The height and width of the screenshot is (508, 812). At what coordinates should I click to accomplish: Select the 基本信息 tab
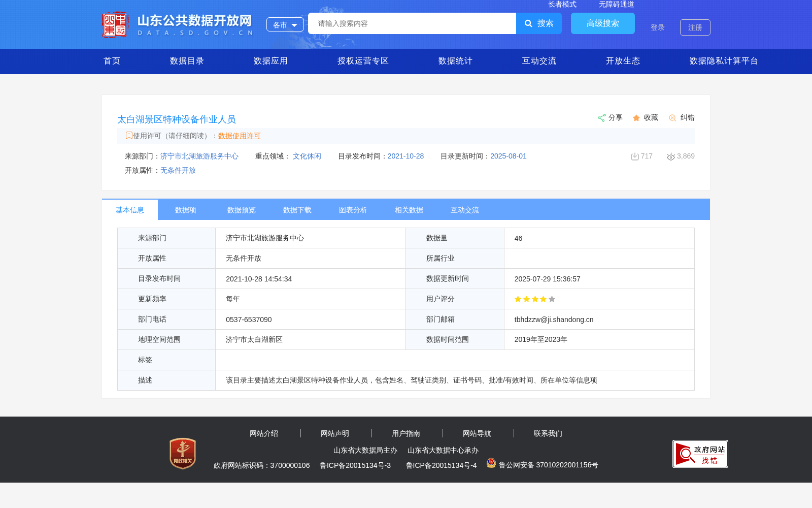point(130,210)
